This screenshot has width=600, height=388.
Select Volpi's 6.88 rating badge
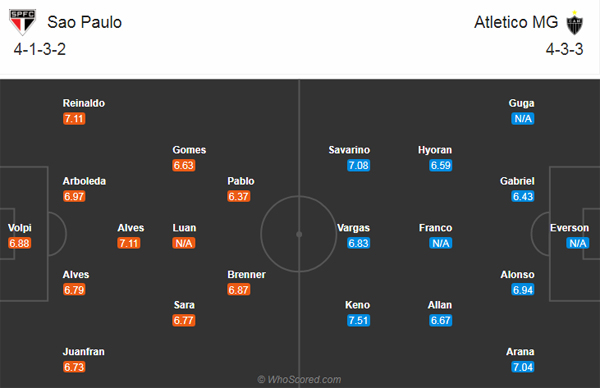coord(19,243)
